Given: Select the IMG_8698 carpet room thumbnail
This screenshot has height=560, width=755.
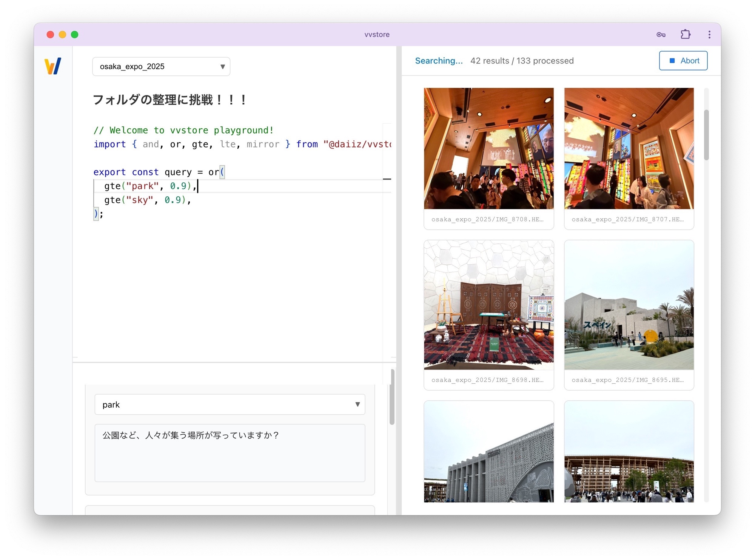Looking at the screenshot, I should tap(488, 305).
